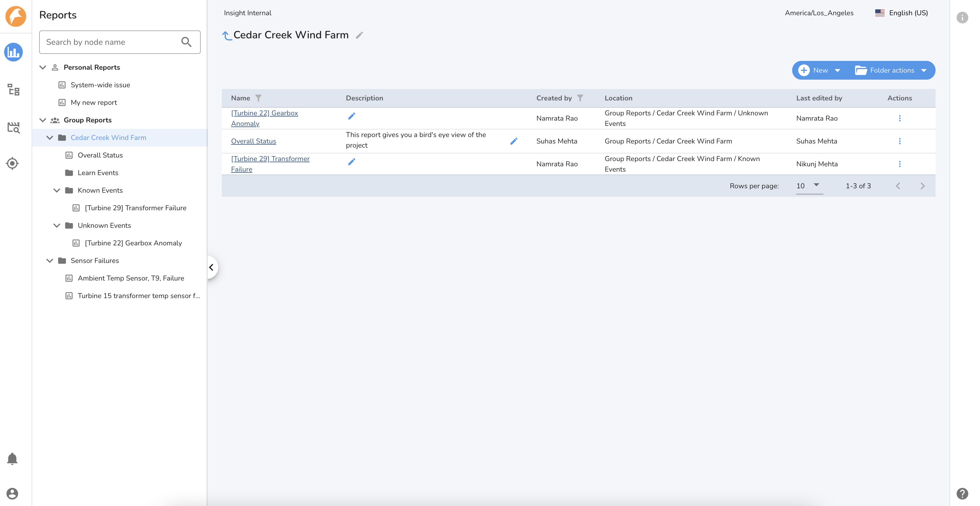Go to next page of table

click(922, 186)
